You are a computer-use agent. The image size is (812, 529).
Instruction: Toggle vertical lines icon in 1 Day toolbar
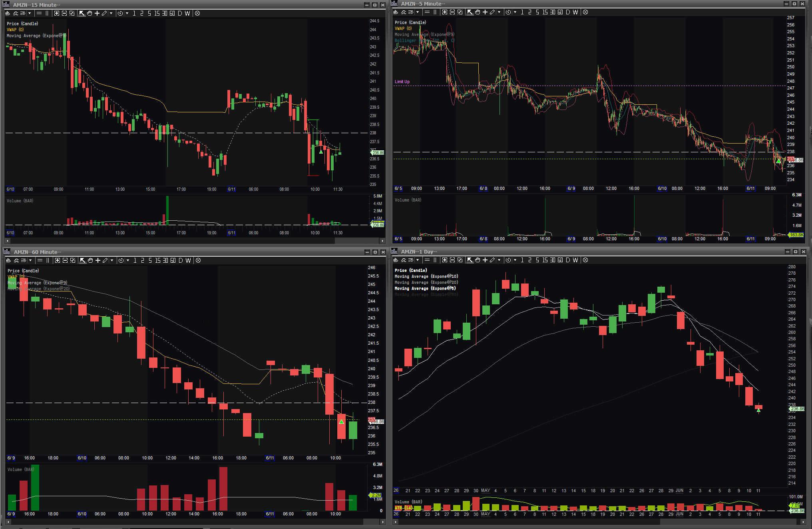pos(435,260)
